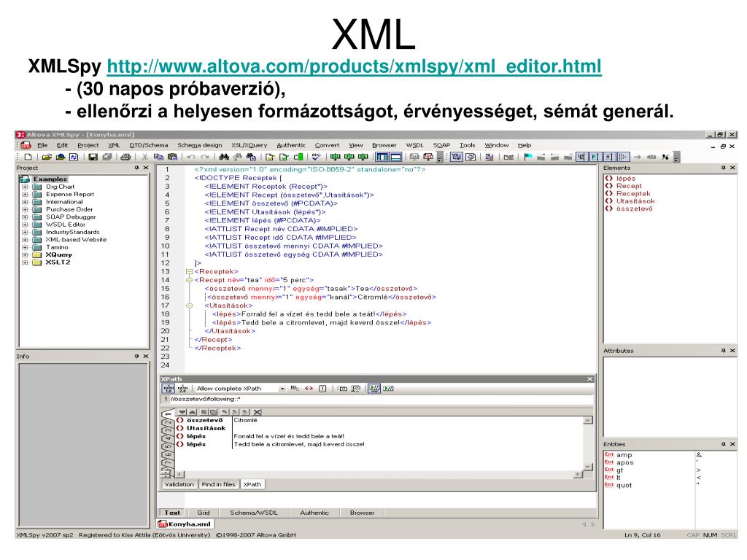Open the altova.com xml_editor link
This screenshot has width=747, height=560.
tap(354, 66)
